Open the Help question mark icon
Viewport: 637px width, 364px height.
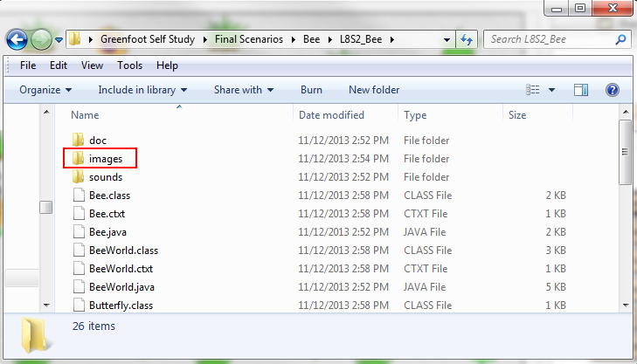pos(612,90)
